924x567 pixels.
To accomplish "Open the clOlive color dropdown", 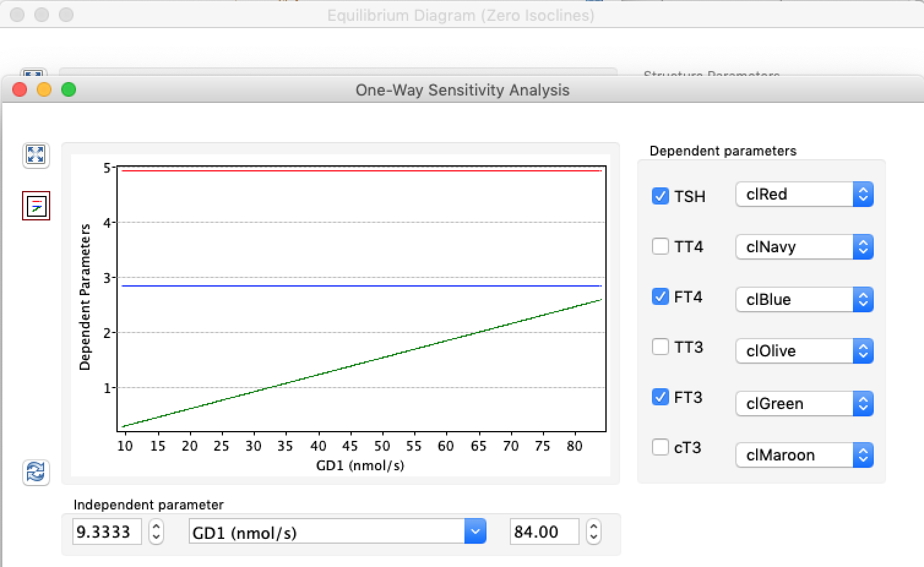I will (x=804, y=351).
